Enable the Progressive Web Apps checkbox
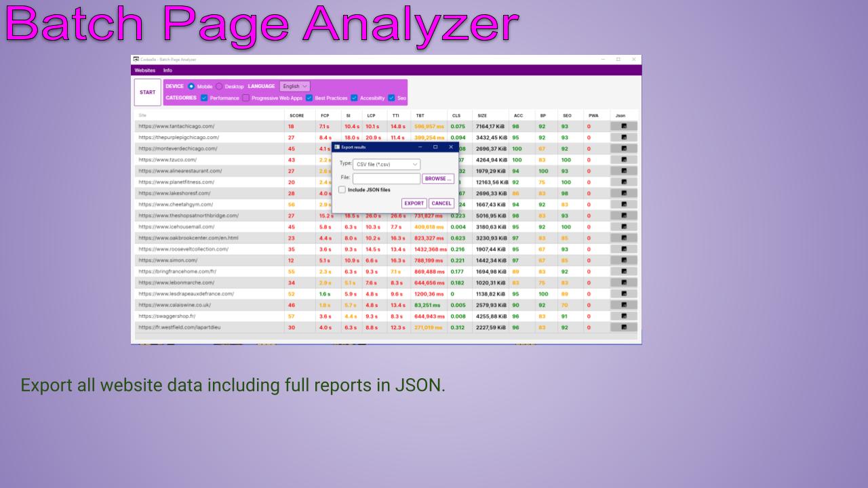This screenshot has height=488, width=868. [245, 98]
